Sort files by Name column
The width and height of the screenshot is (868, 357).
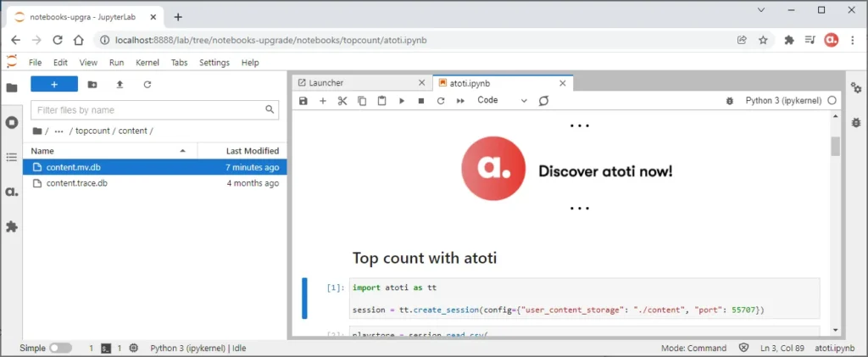click(x=109, y=151)
